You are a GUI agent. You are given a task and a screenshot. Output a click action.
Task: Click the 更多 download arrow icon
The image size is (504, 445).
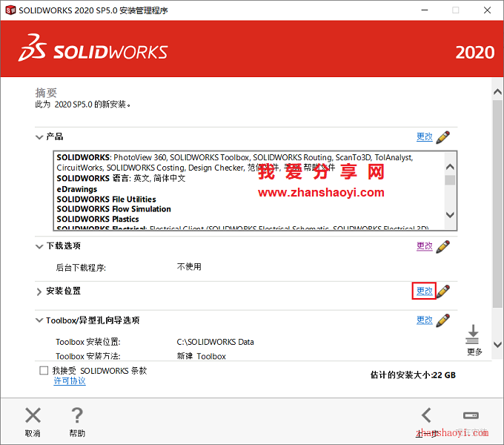pos(473,334)
